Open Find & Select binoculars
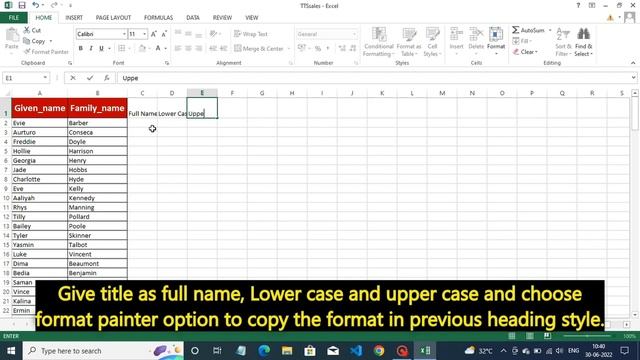Viewport: 640px width, 360px height. tap(584, 42)
